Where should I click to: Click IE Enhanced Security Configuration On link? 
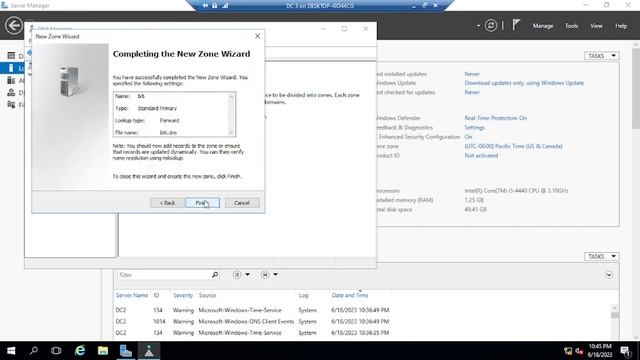[x=468, y=137]
